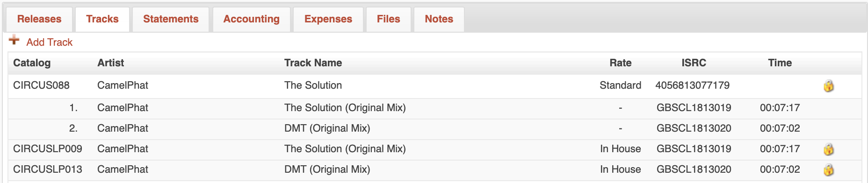Screen dimensions: 868x183
Task: Go to the Accounting tab
Action: 252,19
